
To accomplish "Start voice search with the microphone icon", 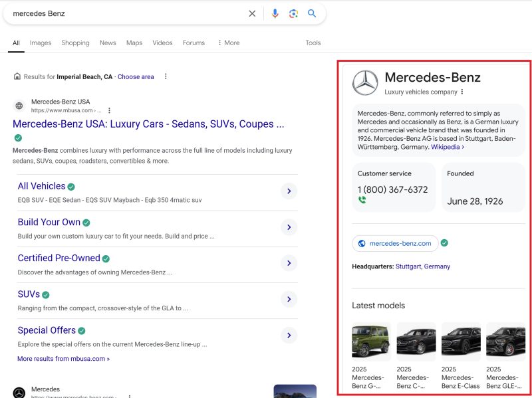I will tap(275, 13).
